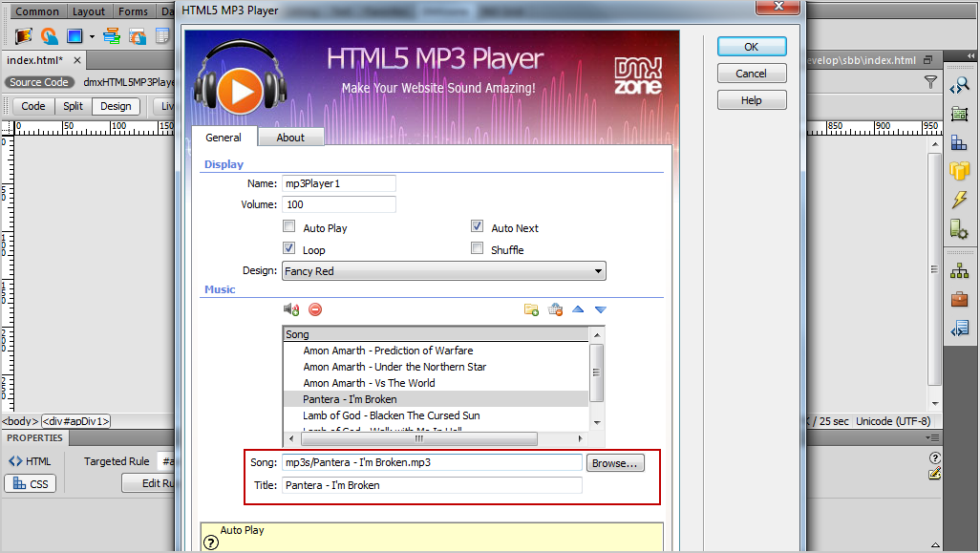This screenshot has height=553, width=980.
Task: Restore the document window next to the index.html path
Action: [x=928, y=60]
